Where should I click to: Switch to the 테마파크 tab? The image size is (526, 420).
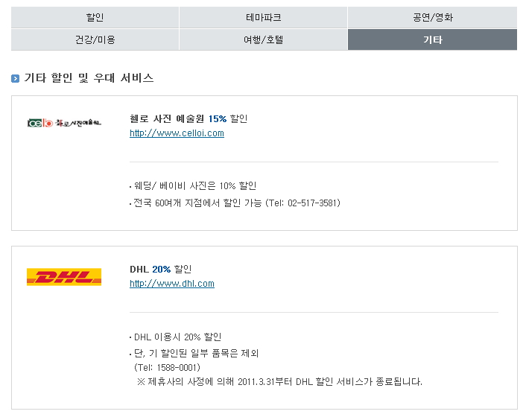tap(263, 17)
